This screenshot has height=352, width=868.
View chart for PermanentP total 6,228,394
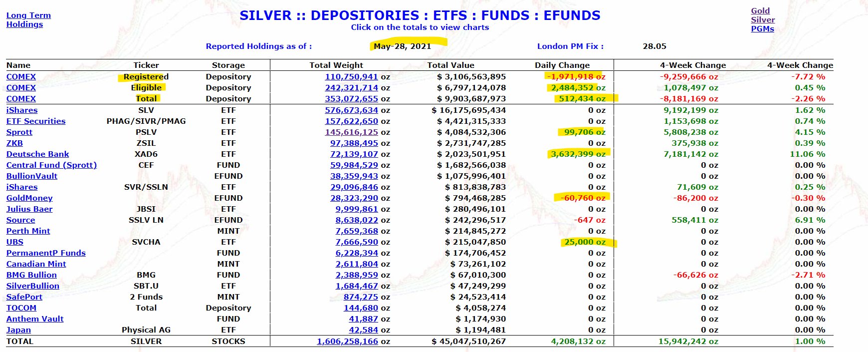357,253
